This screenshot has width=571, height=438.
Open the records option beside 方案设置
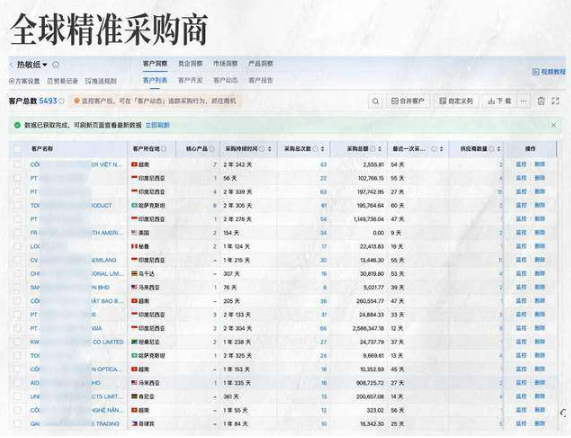point(63,81)
